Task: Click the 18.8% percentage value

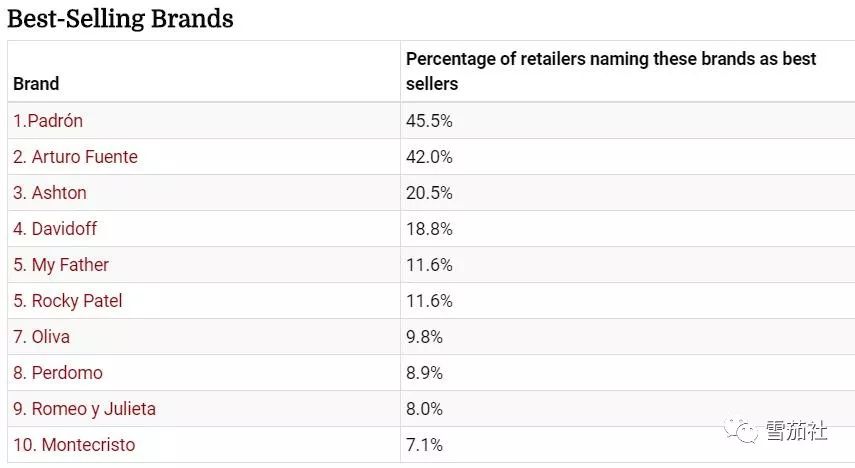Action: (429, 229)
